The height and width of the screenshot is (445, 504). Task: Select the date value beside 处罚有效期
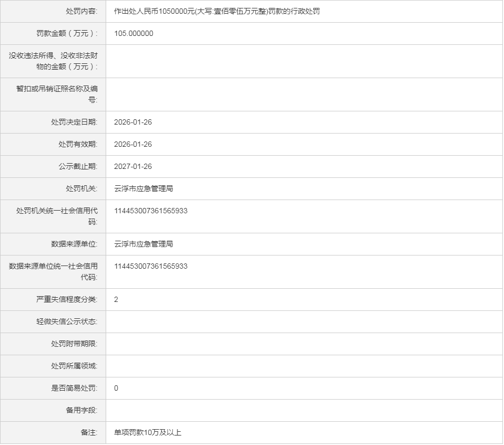(133, 144)
